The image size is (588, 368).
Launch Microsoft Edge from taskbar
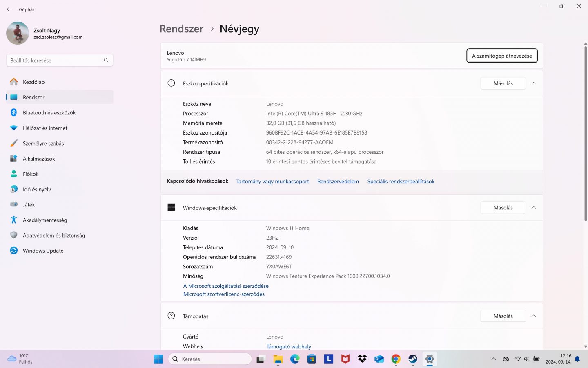tap(295, 359)
